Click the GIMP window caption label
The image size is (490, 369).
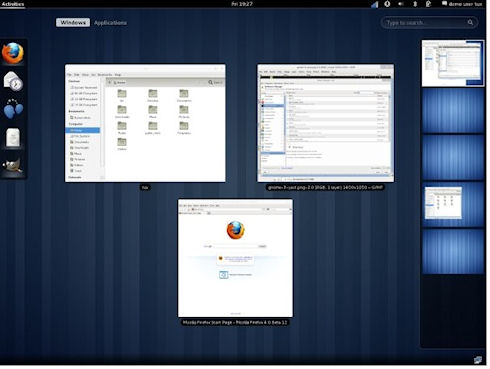[325, 187]
